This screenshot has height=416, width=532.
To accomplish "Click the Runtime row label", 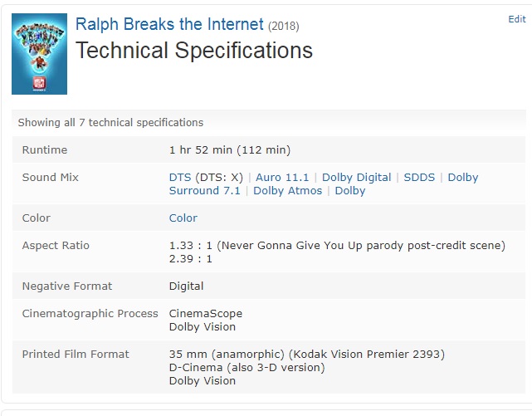I will point(45,150).
